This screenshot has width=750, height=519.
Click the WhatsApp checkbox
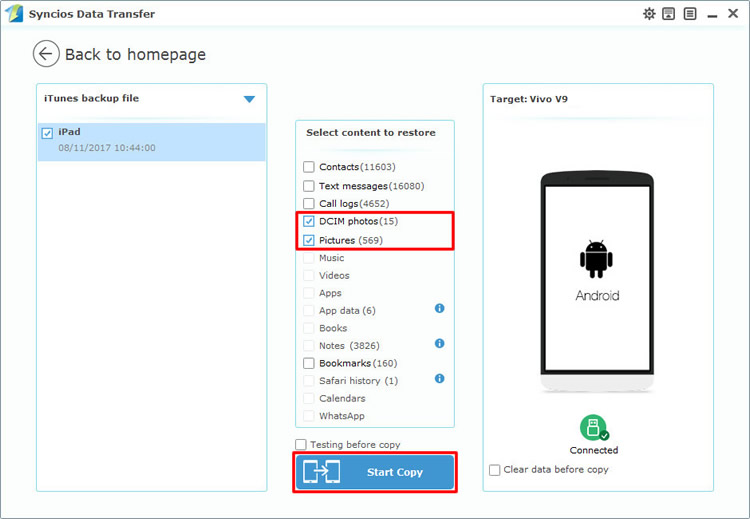pyautogui.click(x=309, y=416)
